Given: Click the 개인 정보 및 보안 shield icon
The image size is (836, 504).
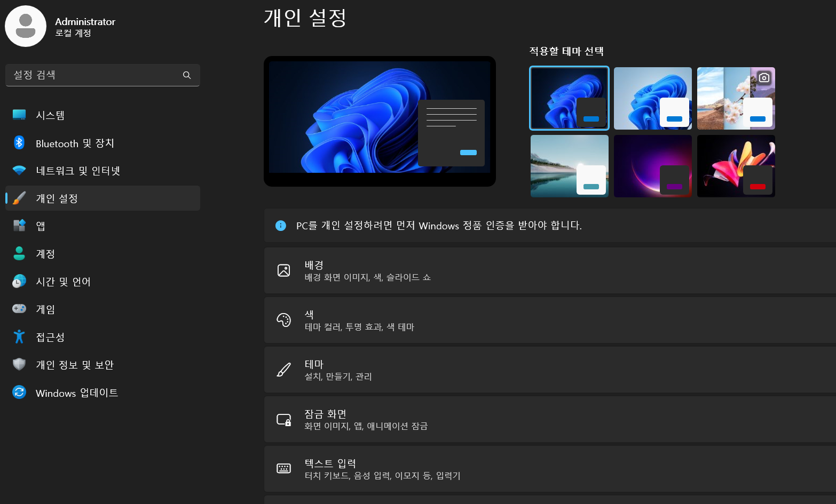Looking at the screenshot, I should 19,364.
